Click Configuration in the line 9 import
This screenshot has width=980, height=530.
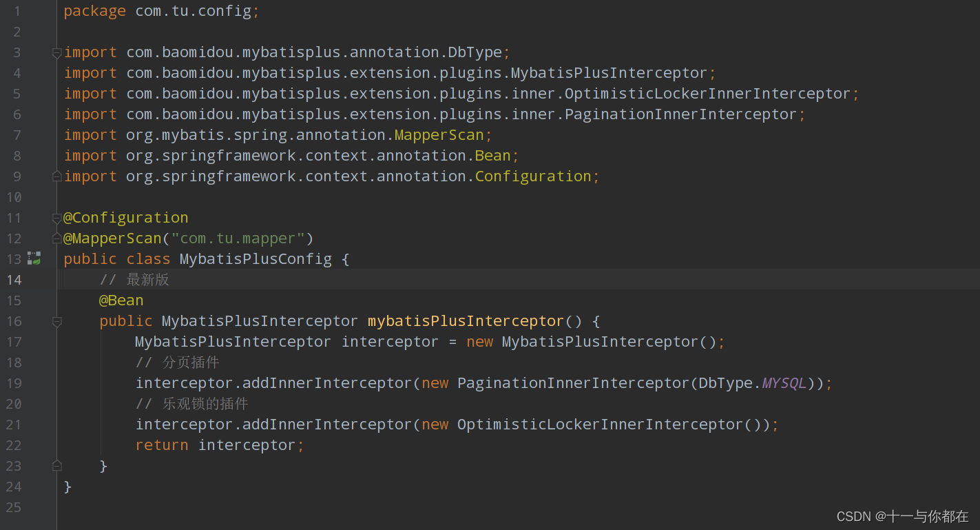(x=533, y=176)
